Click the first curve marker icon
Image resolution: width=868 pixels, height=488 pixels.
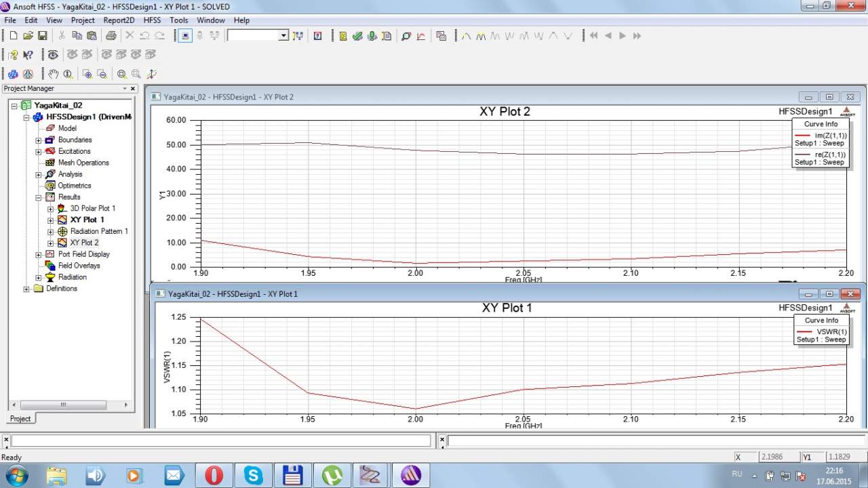pos(467,36)
